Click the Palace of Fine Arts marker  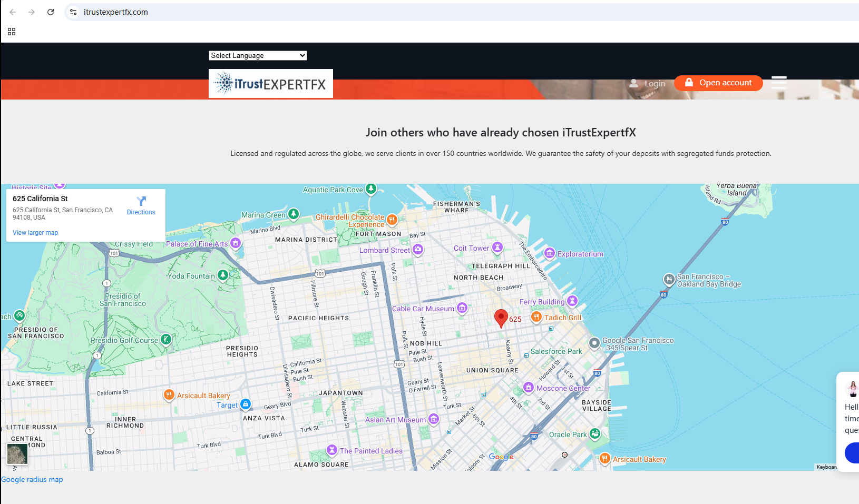click(236, 243)
